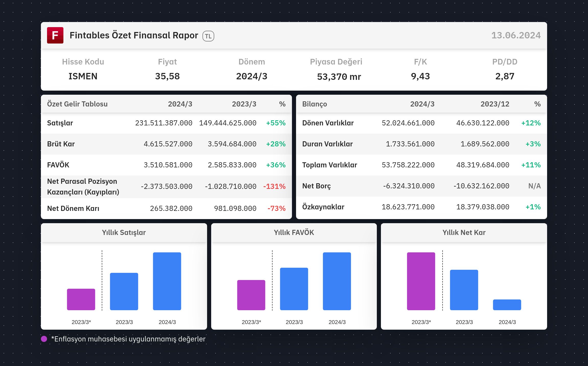Screen dimensions: 588x366
Task: Click the Piyasa Değeri value 53,370 mr
Action: pyautogui.click(x=339, y=77)
